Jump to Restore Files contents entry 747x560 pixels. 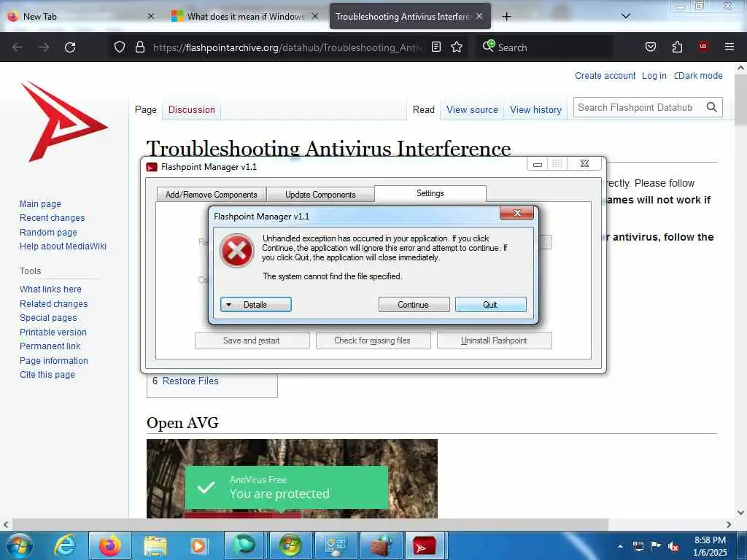click(190, 381)
